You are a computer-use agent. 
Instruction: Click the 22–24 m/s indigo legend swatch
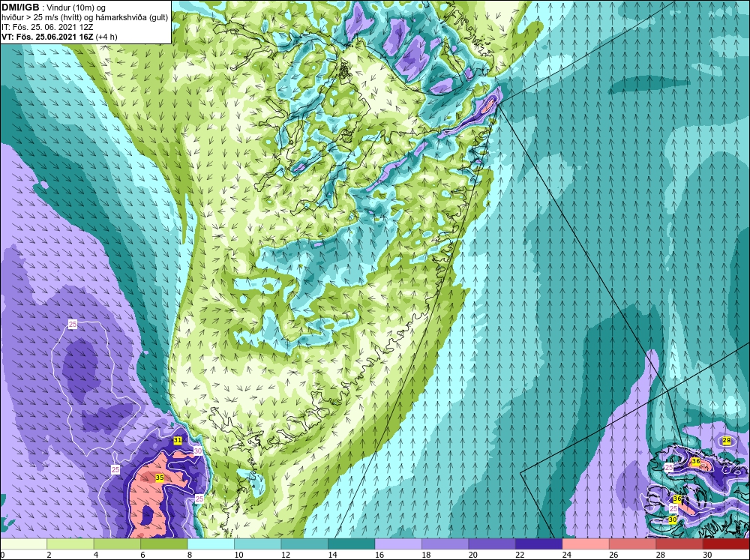(539, 544)
